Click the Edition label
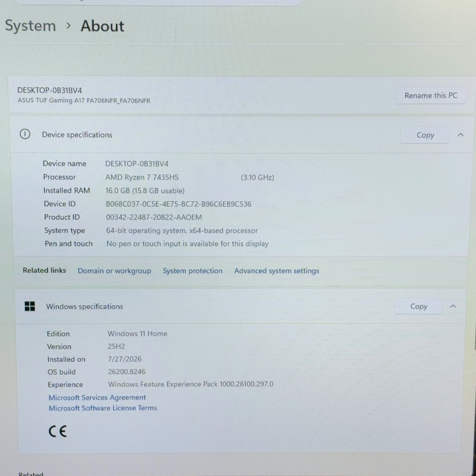The image size is (476, 476). point(58,334)
